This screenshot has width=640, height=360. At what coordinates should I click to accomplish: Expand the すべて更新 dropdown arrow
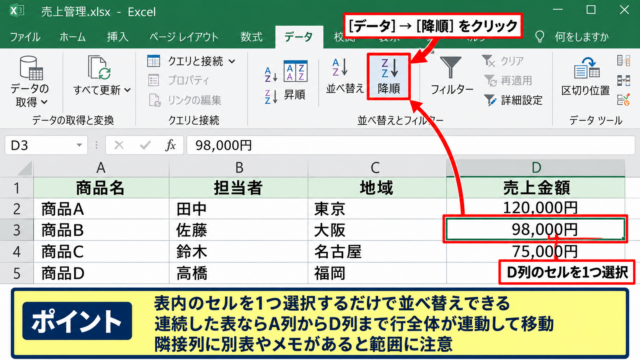click(127, 90)
